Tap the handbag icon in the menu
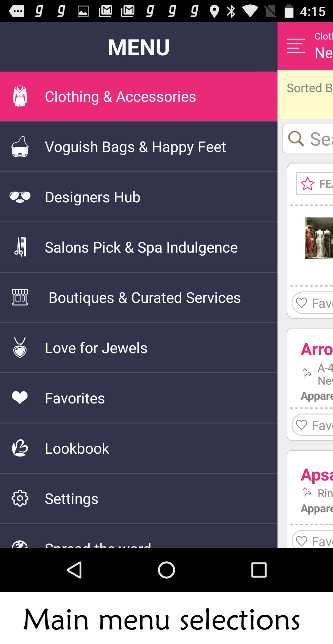The image size is (333, 644). (x=20, y=147)
